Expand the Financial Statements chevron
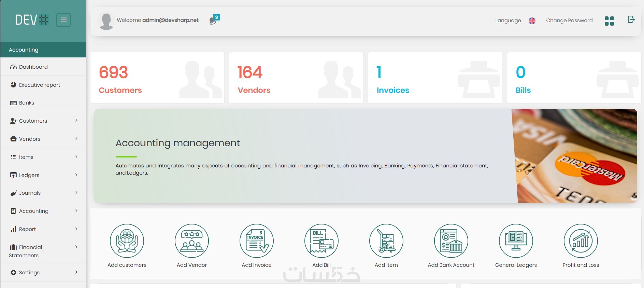 click(x=76, y=247)
